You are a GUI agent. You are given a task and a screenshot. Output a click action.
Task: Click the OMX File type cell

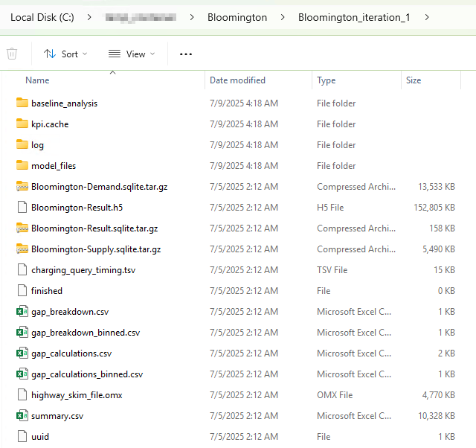[x=335, y=395]
